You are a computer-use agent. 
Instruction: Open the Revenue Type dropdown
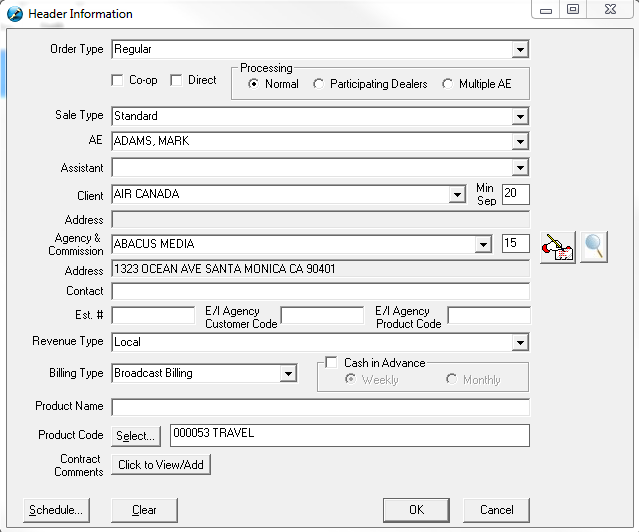pyautogui.click(x=520, y=343)
